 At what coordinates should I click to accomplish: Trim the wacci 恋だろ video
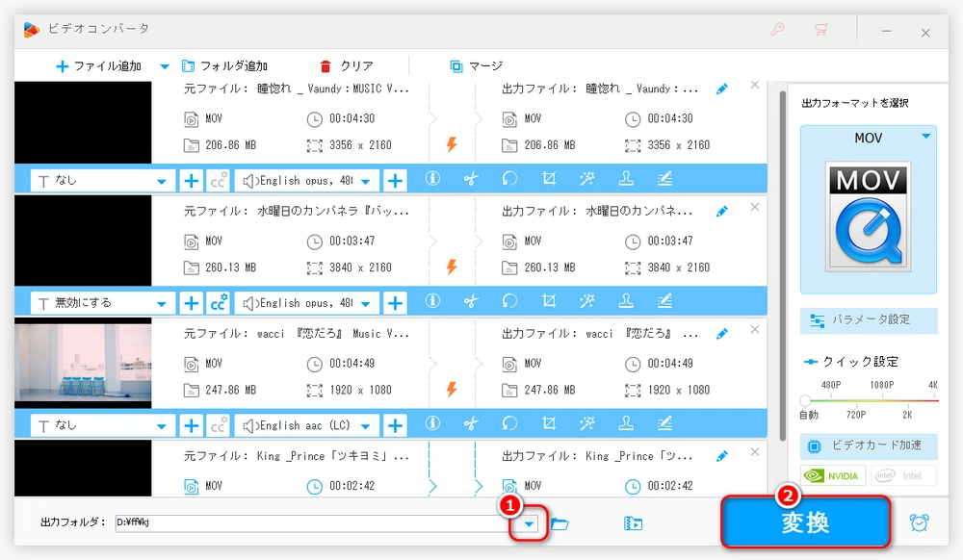point(471,423)
